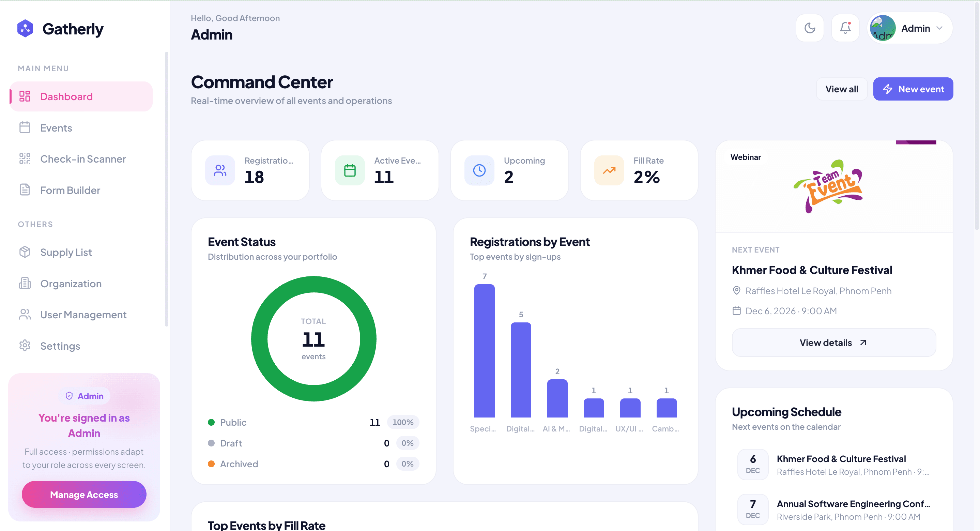Click the Registrations users icon
This screenshot has height=531, width=980.
(x=220, y=170)
